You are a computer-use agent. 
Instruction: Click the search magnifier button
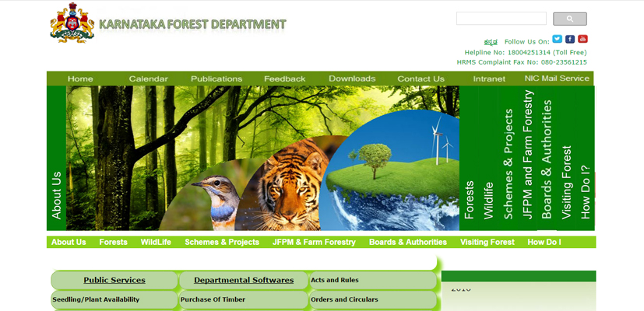pos(570,19)
